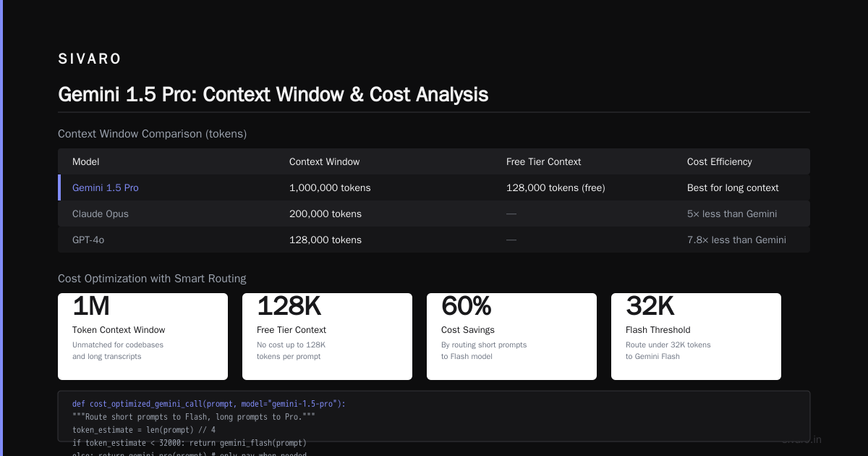The height and width of the screenshot is (456, 868).
Task: Click the Free Tier Context column header
Action: (x=543, y=161)
